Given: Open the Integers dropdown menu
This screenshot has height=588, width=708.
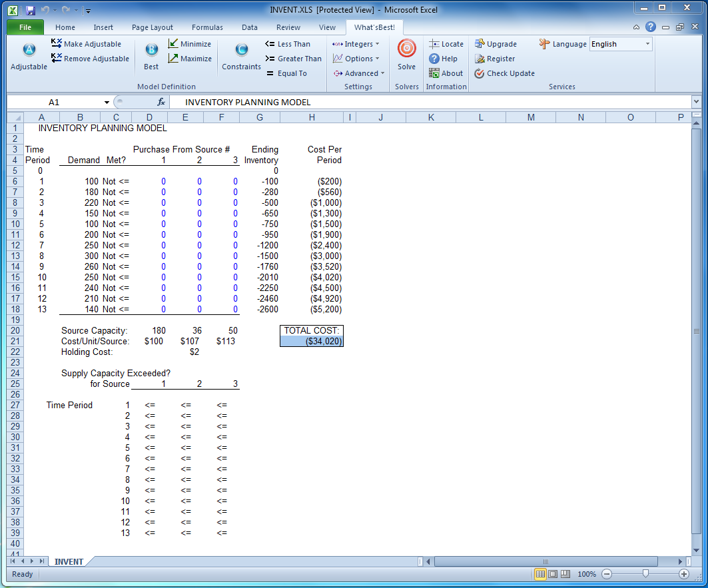Looking at the screenshot, I should (356, 44).
